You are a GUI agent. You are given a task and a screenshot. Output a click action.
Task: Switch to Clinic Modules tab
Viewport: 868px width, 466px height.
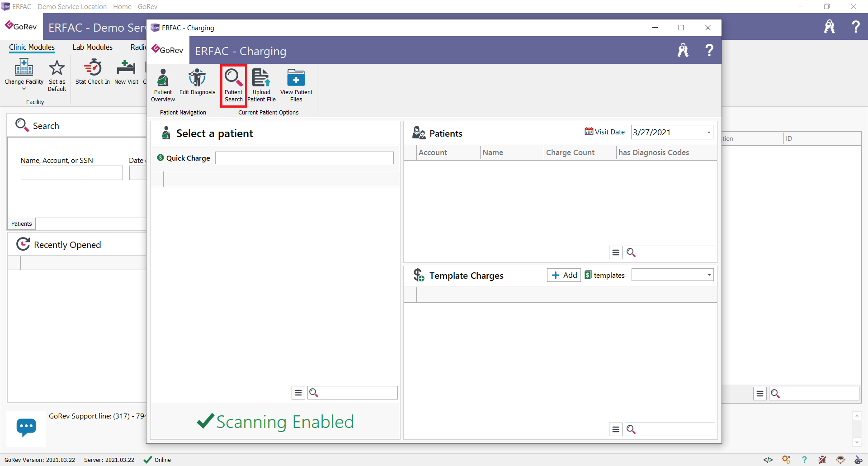coord(32,47)
